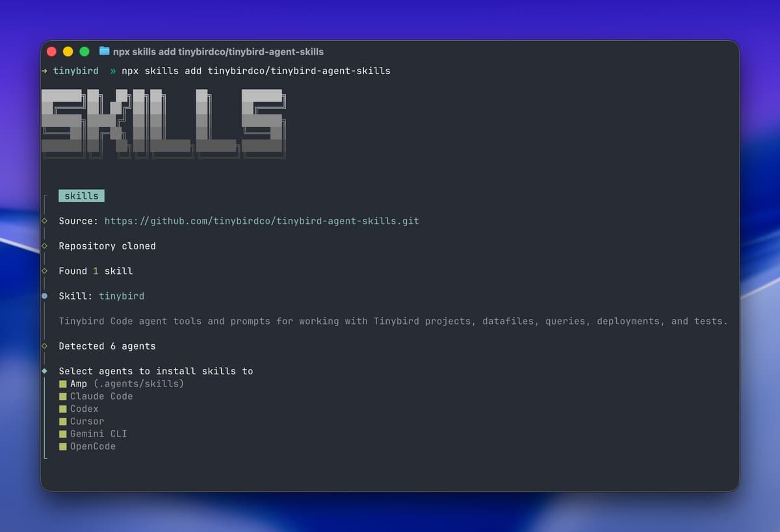Click the diamond marker beside Detected 6 agents

(x=44, y=346)
